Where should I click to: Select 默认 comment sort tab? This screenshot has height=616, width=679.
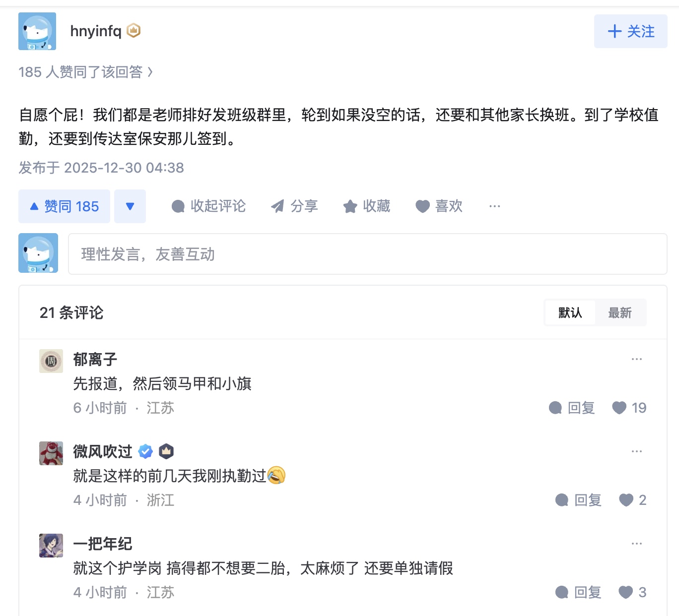(570, 313)
